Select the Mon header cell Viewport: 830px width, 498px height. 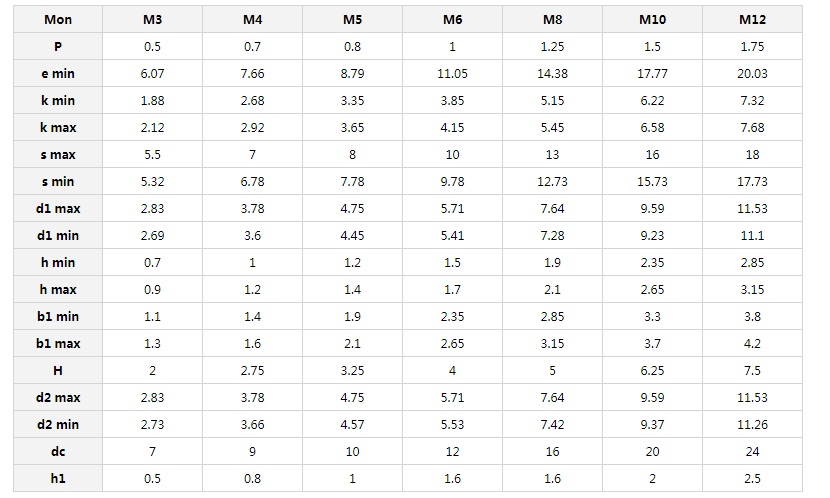coord(58,20)
